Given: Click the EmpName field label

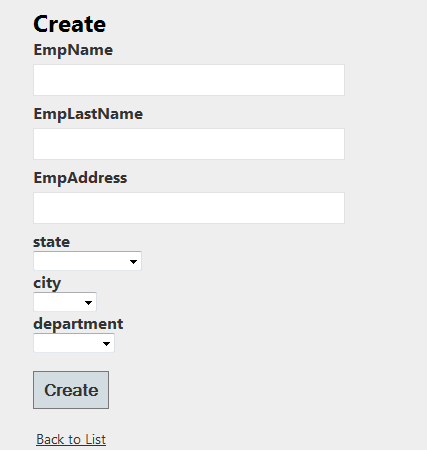Looking at the screenshot, I should coord(73,50).
